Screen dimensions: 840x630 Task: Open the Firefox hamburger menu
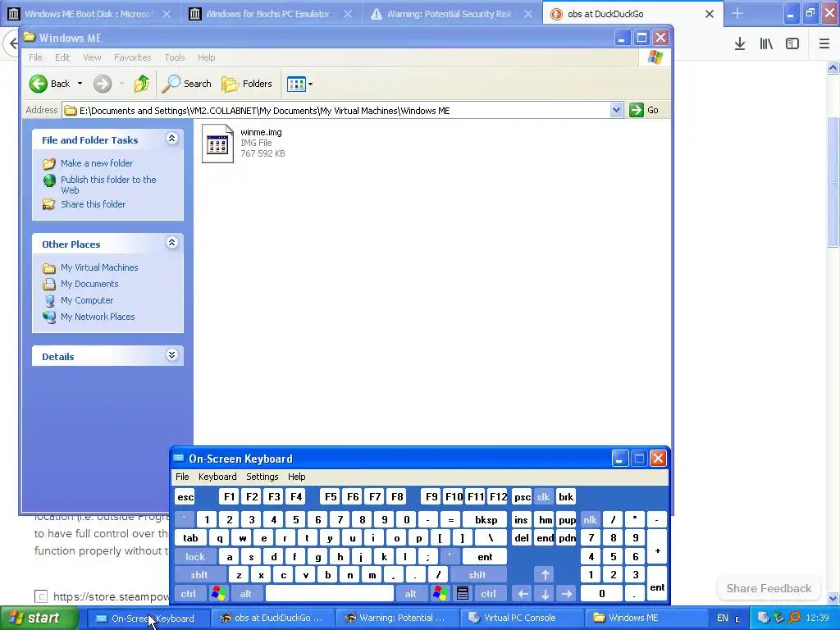pos(824,44)
